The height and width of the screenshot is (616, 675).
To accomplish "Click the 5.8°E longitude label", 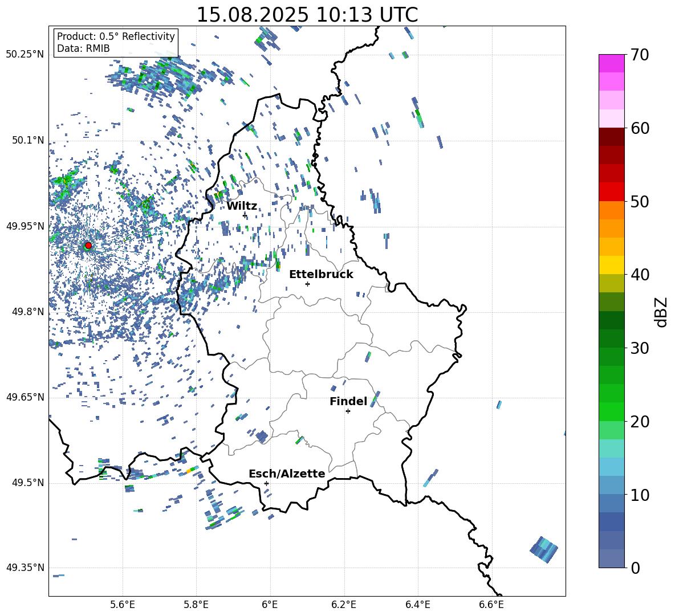I will [196, 605].
